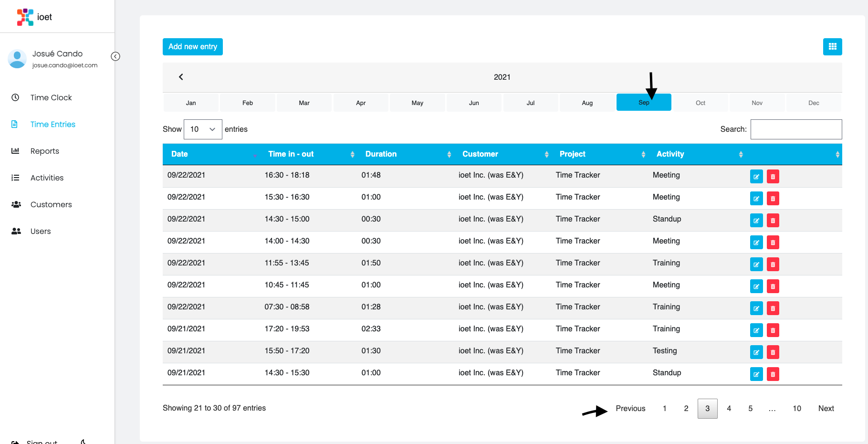Click the Users people icon
The width and height of the screenshot is (868, 444).
pyautogui.click(x=16, y=231)
